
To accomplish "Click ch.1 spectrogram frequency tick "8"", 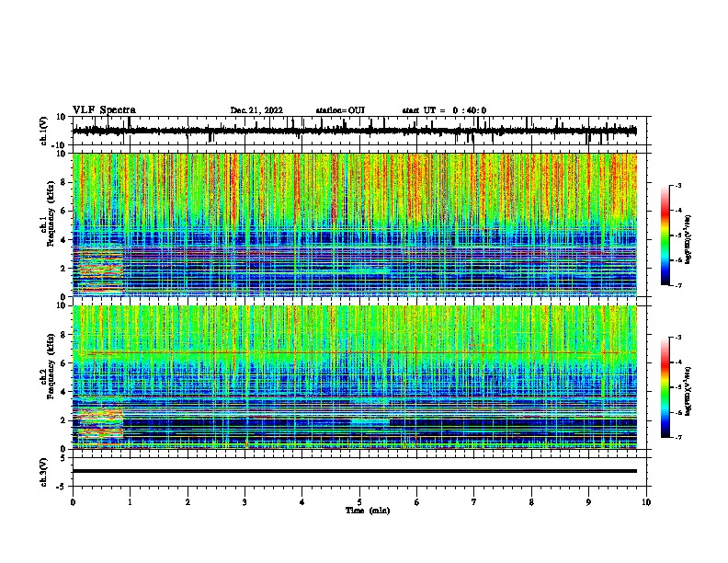I will 64,182.
